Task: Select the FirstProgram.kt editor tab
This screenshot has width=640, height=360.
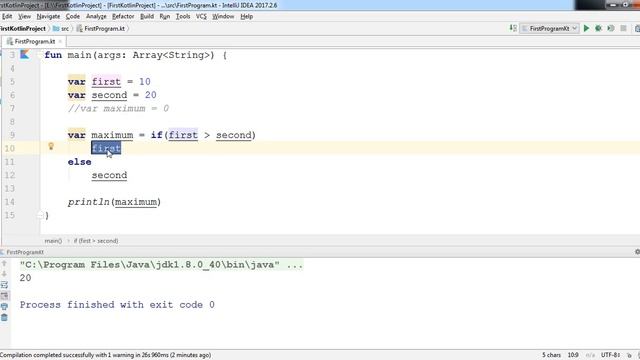Action: pos(34,41)
